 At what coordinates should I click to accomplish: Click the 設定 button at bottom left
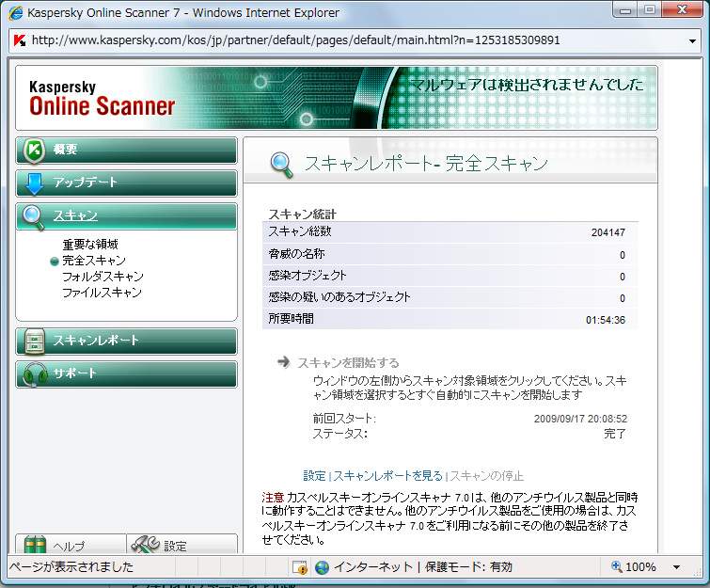181,544
